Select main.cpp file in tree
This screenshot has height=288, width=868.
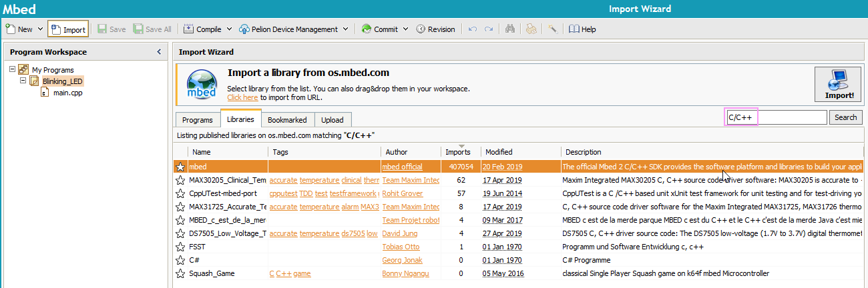67,93
